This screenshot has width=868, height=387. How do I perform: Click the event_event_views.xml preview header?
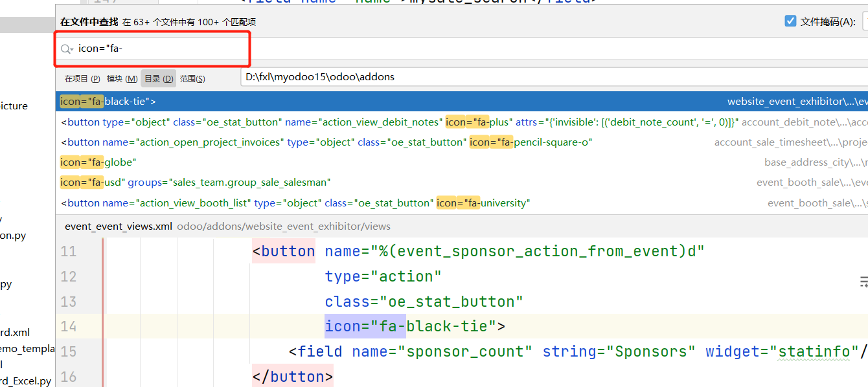[x=118, y=226]
